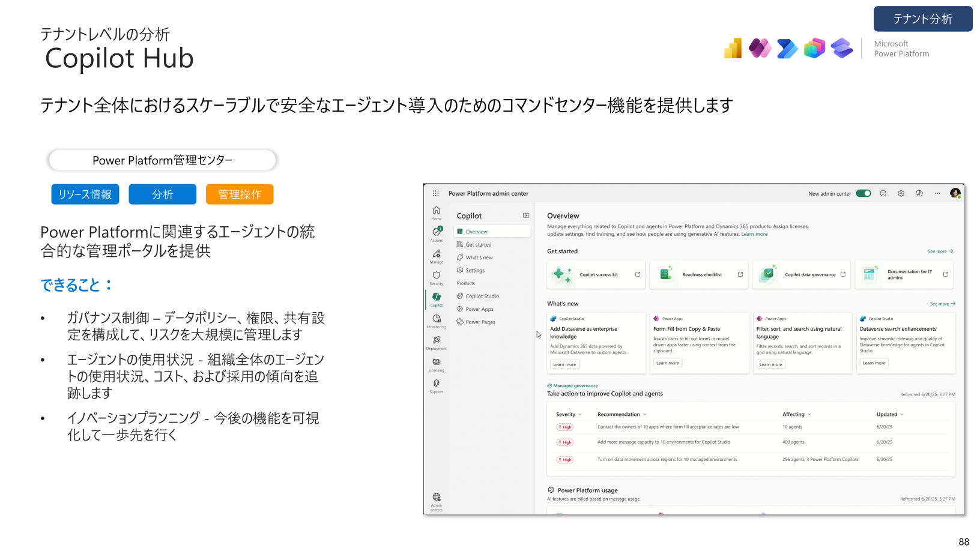980x551 pixels.
Task: Click the '256 agents, 4 Power Platform Copilots' cell
Action: [x=820, y=459]
